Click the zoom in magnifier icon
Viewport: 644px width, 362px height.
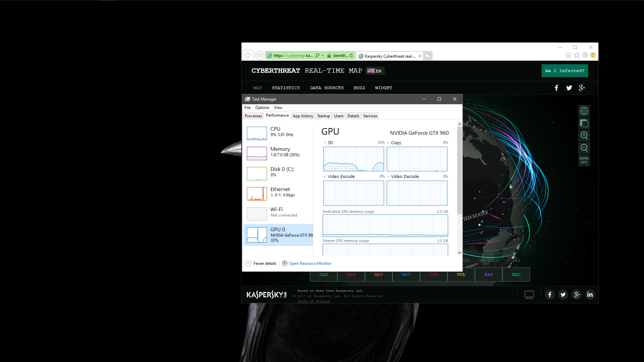(x=584, y=135)
